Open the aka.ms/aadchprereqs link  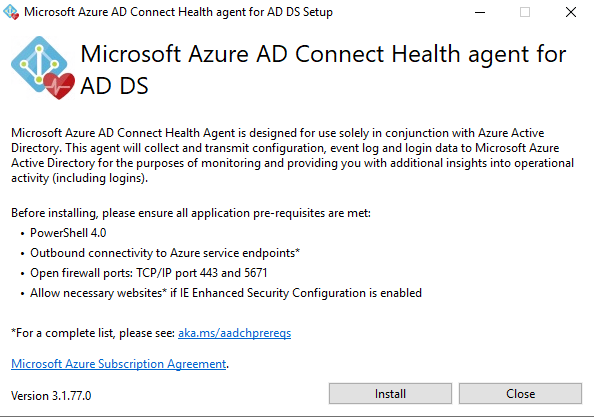point(234,333)
